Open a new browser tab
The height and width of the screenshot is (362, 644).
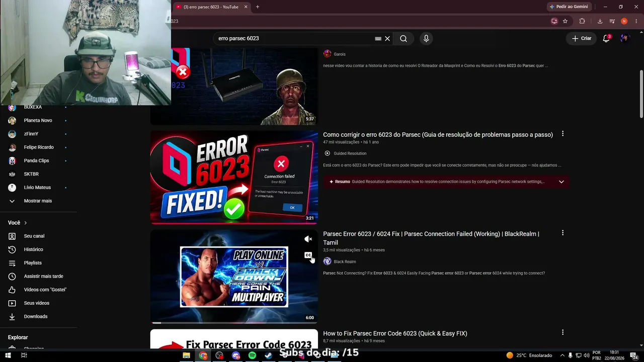pyautogui.click(x=258, y=7)
